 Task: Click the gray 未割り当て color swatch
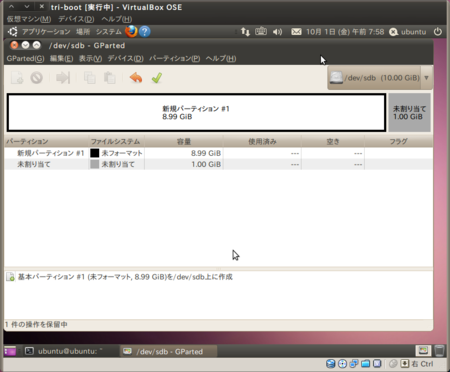(95, 164)
